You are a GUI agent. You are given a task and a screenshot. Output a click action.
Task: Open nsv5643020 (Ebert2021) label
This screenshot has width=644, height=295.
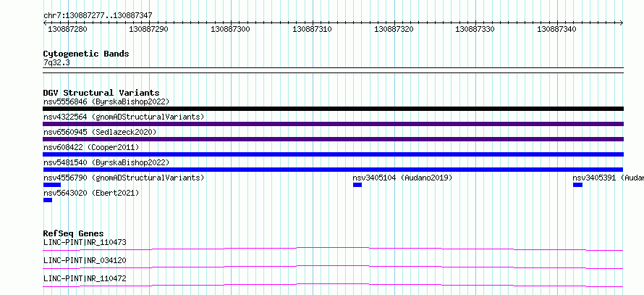pyautogui.click(x=91, y=193)
